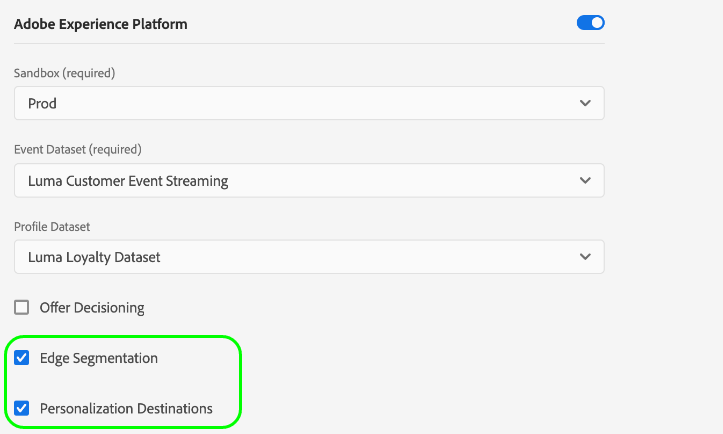Image resolution: width=723 pixels, height=434 pixels.
Task: Toggle the Adobe Experience Platform switch
Action: coord(590,23)
